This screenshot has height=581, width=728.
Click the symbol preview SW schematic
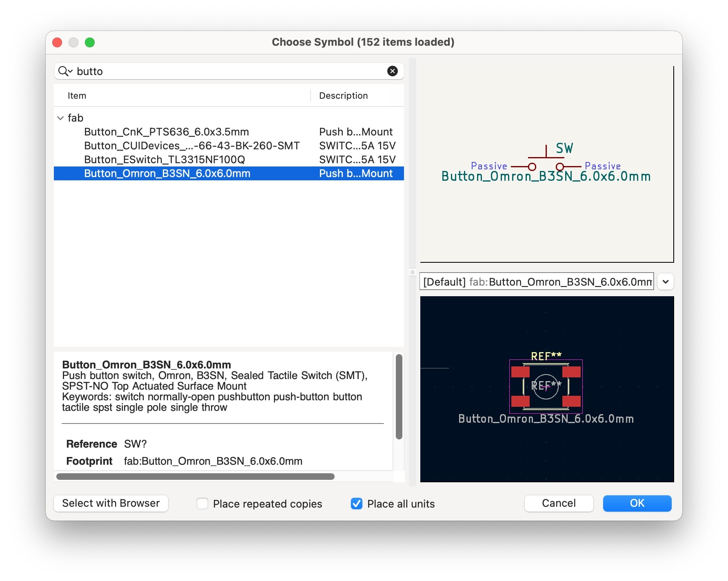tap(547, 164)
